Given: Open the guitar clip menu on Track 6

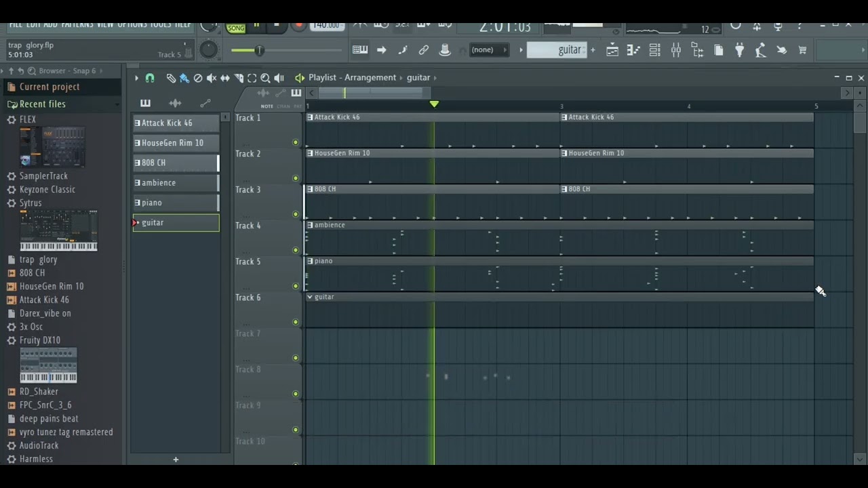Looking at the screenshot, I should (310, 297).
